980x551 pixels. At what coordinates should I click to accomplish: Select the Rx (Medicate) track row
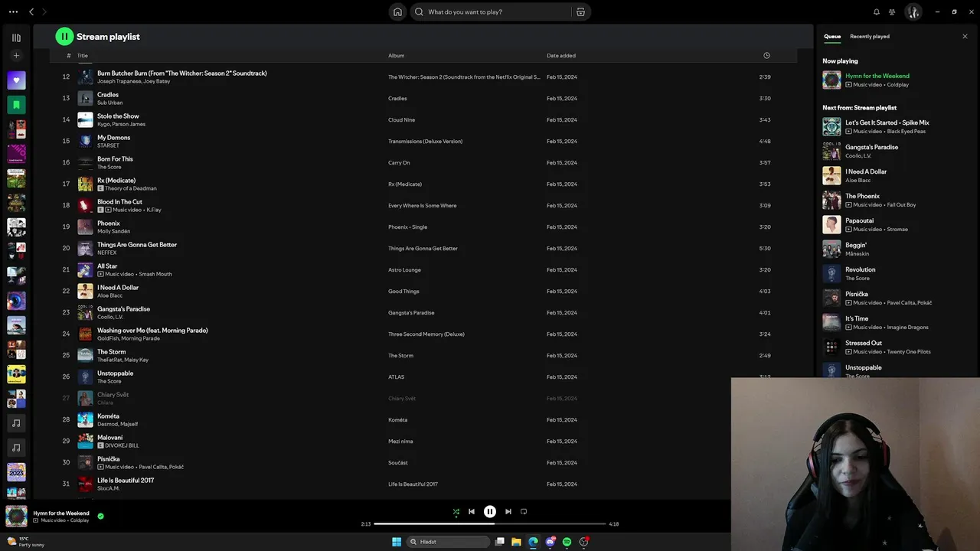(423, 184)
